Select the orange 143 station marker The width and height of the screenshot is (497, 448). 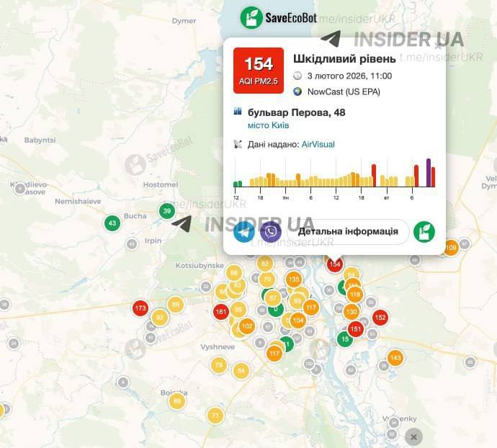tap(395, 358)
